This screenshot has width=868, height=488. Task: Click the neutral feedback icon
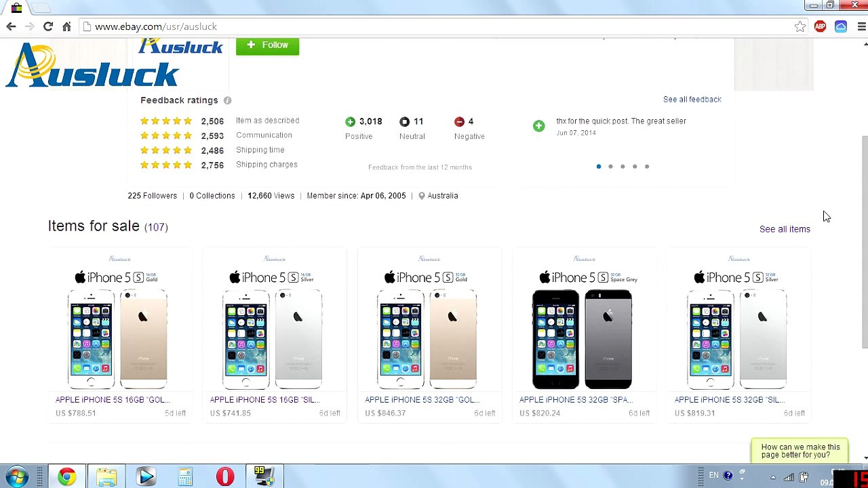(x=404, y=121)
